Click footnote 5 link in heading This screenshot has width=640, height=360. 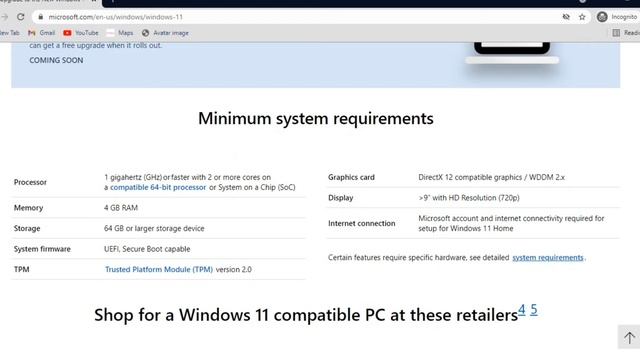pyautogui.click(x=534, y=310)
